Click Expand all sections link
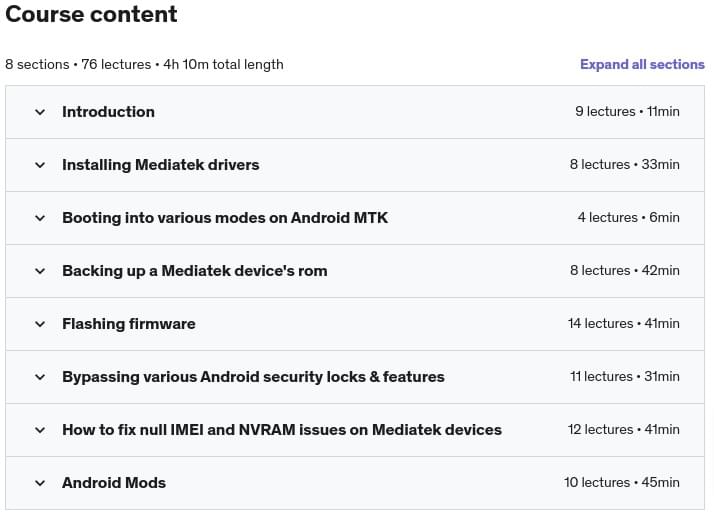Image resolution: width=714 pixels, height=515 pixels. tap(642, 64)
